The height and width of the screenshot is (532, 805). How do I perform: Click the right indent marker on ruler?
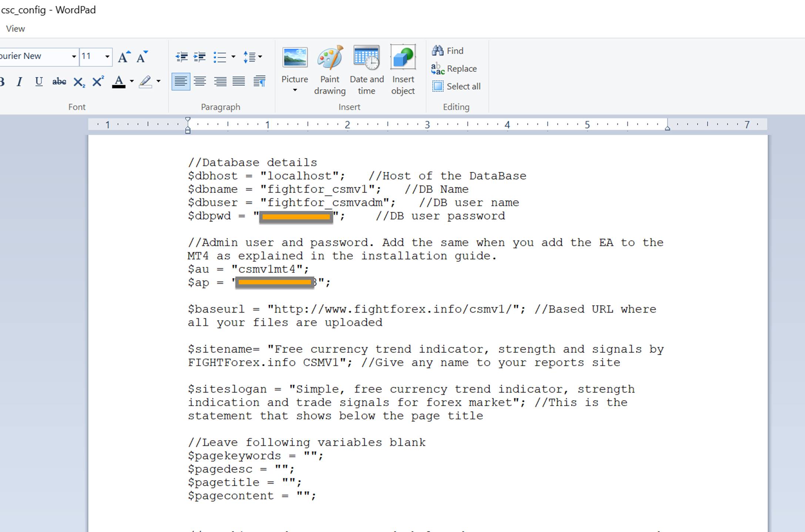667,128
